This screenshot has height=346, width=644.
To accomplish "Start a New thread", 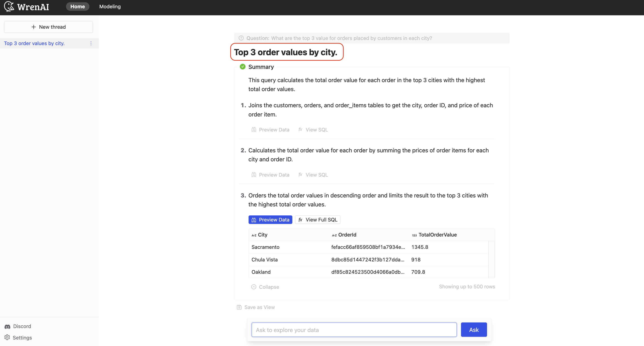I will [x=49, y=27].
